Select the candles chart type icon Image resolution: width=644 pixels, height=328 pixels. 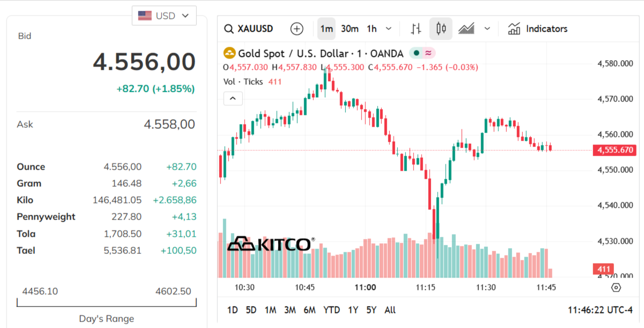pos(440,28)
